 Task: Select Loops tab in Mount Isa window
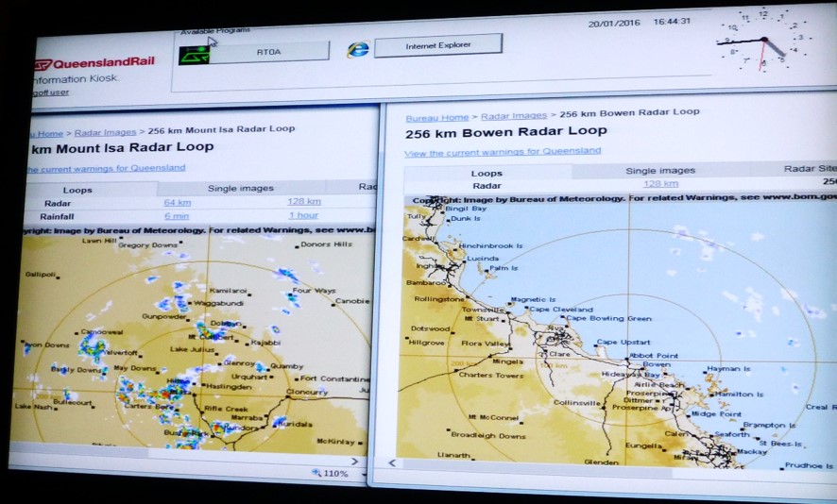point(77,190)
